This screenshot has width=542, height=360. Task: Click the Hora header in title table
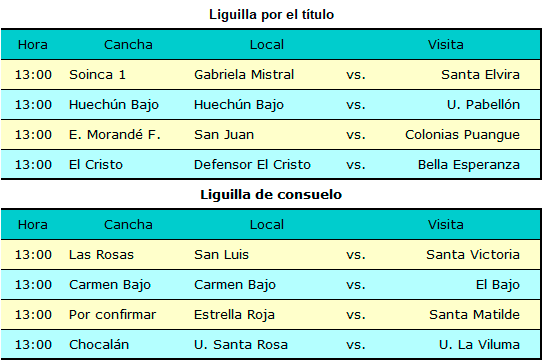point(33,45)
